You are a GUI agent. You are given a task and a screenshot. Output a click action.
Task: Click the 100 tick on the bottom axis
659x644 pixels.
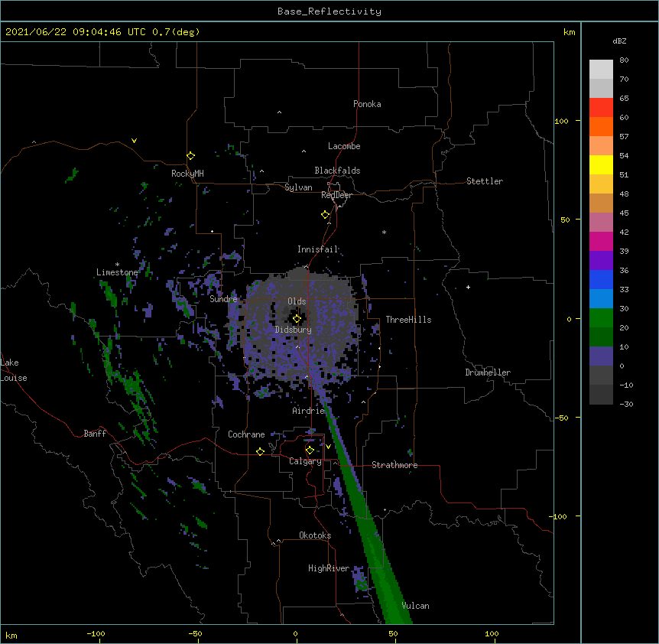pos(492,633)
